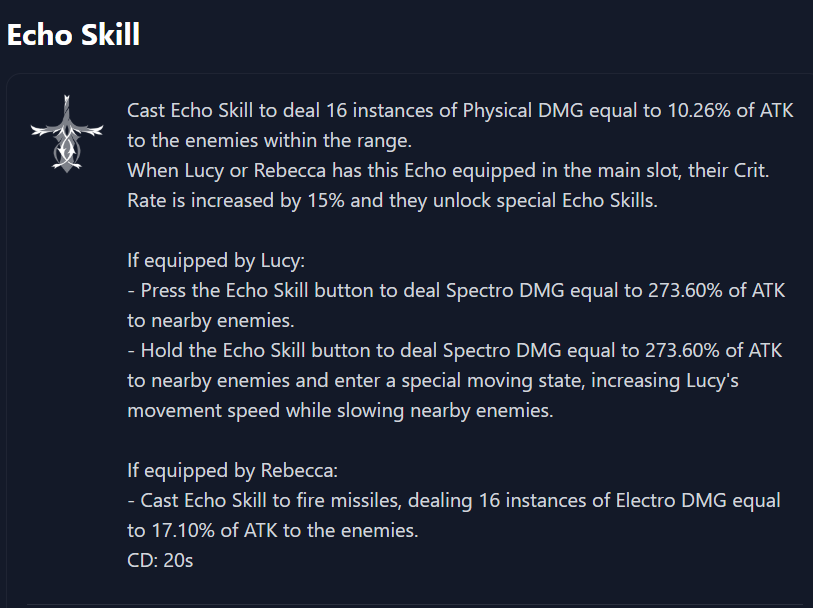
Task: Click the line starting '- Hold the Echo Skill button'
Action: (455, 350)
